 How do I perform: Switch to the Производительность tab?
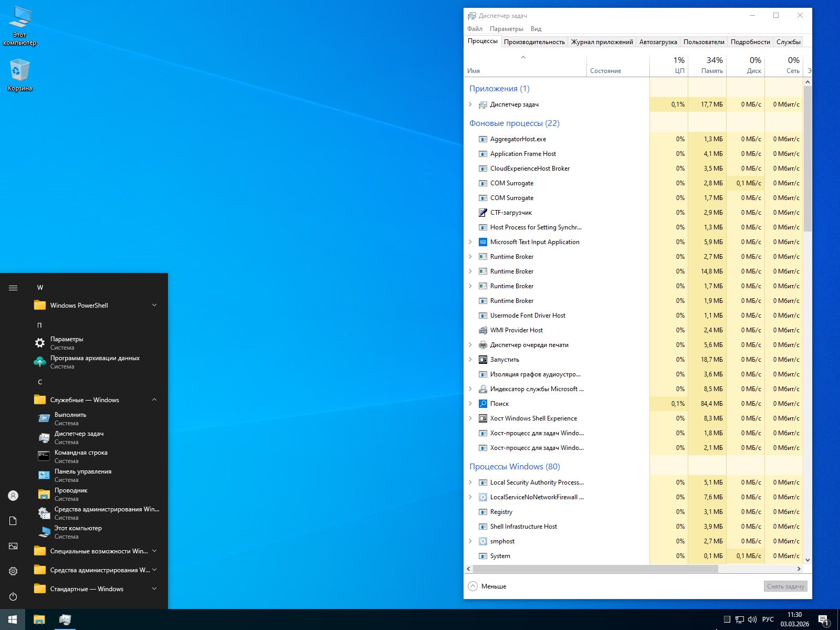(x=534, y=42)
